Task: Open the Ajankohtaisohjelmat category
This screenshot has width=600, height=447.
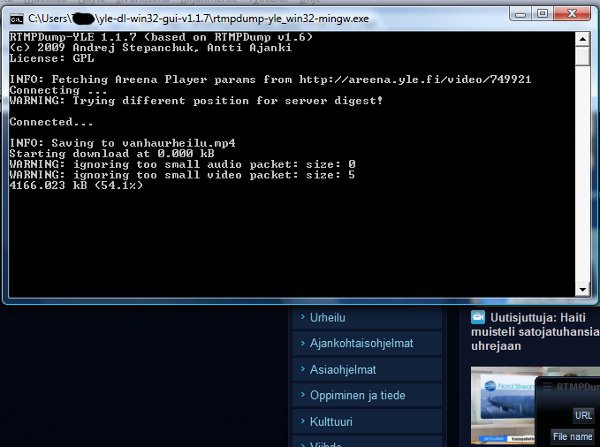Action: pyautogui.click(x=367, y=343)
